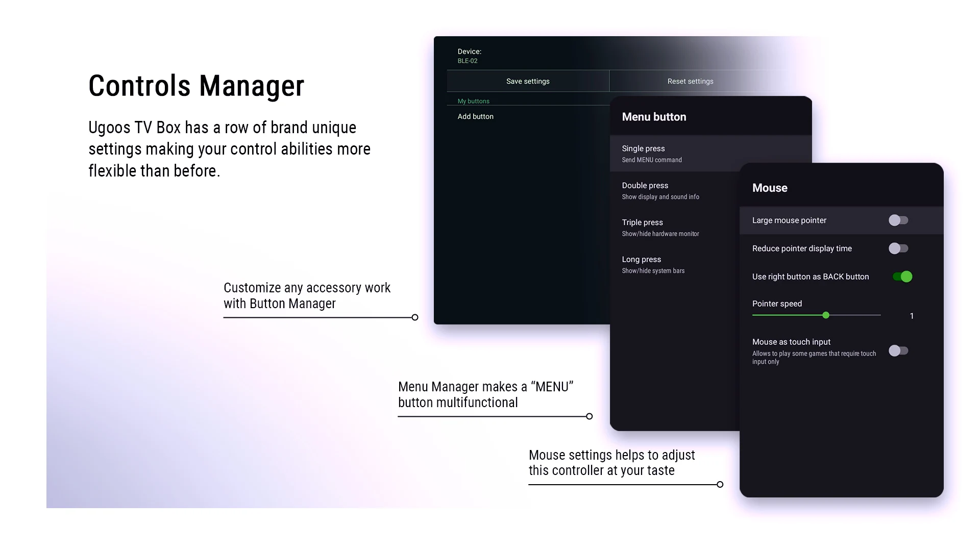Select the Double press option
The image size is (980, 551).
674,190
